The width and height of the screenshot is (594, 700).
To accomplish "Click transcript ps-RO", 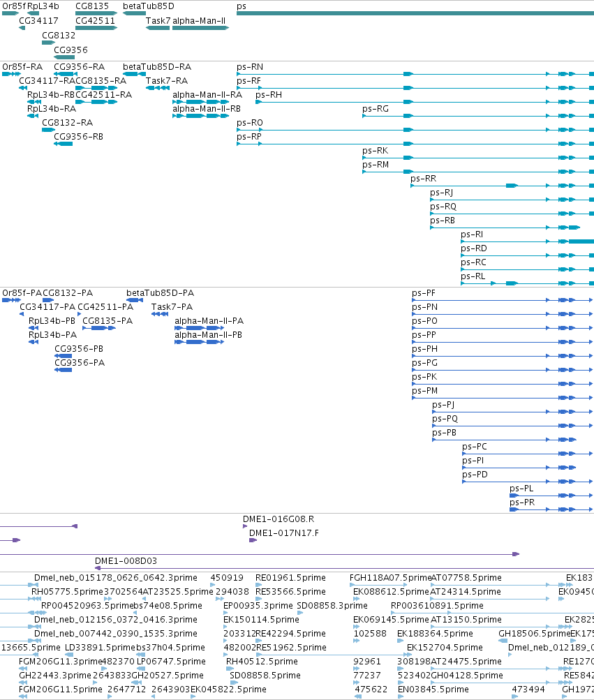I will (250, 123).
